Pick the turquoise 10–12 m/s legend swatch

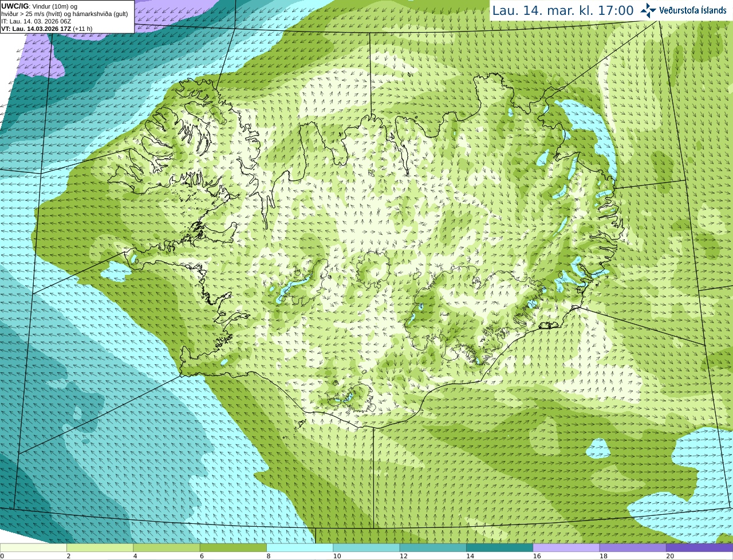click(x=366, y=548)
